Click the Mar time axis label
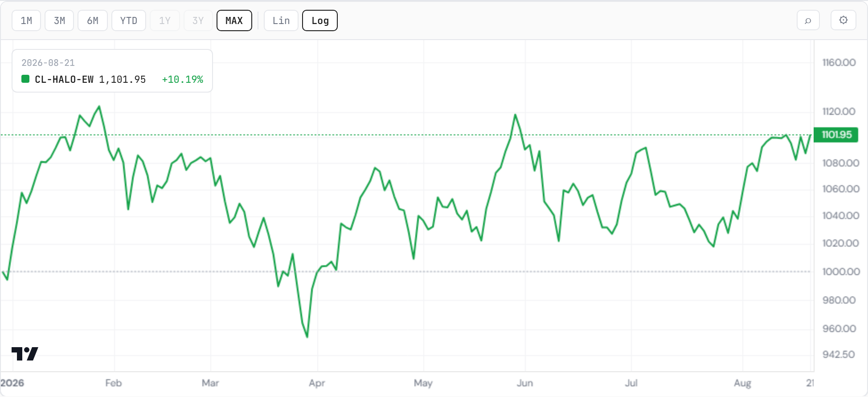This screenshot has height=397, width=868. (x=210, y=383)
